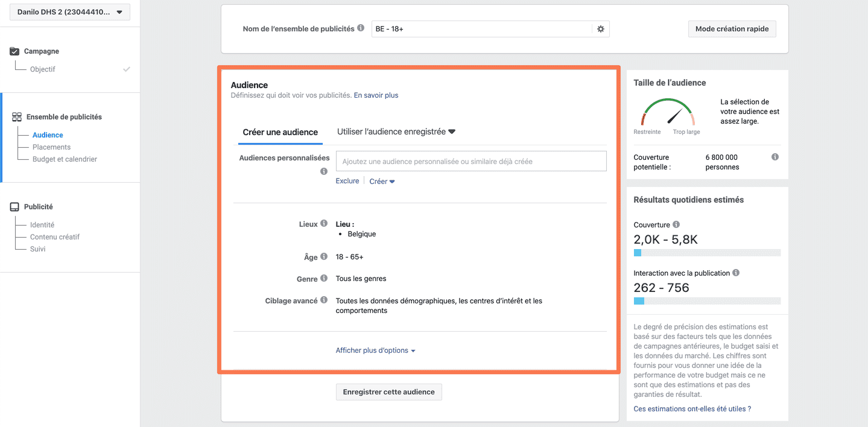Show the info tooltip for Genre
The height and width of the screenshot is (427, 868).
[324, 279]
